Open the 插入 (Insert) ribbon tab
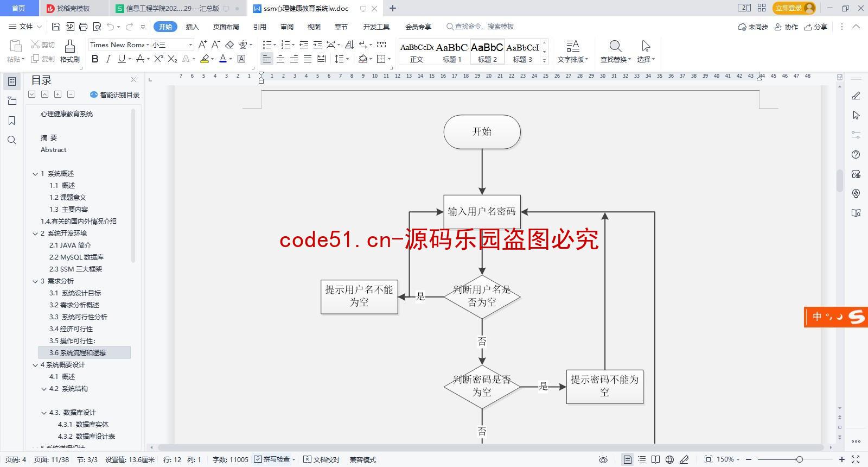 pyautogui.click(x=193, y=27)
